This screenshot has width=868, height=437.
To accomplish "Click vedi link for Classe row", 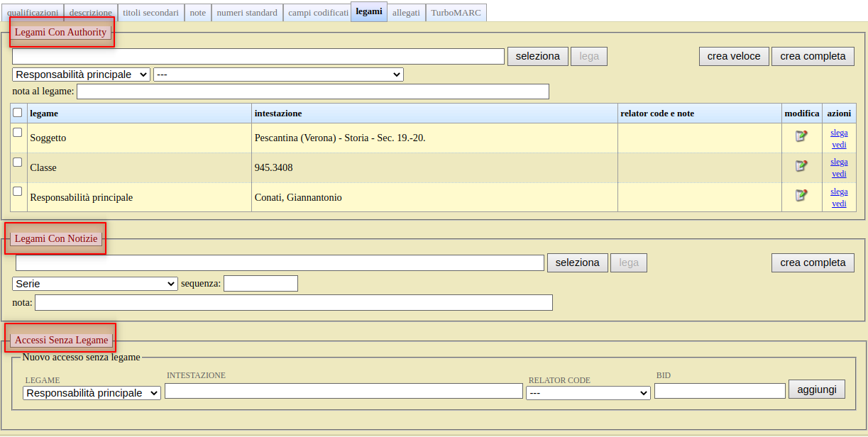I will click(839, 174).
